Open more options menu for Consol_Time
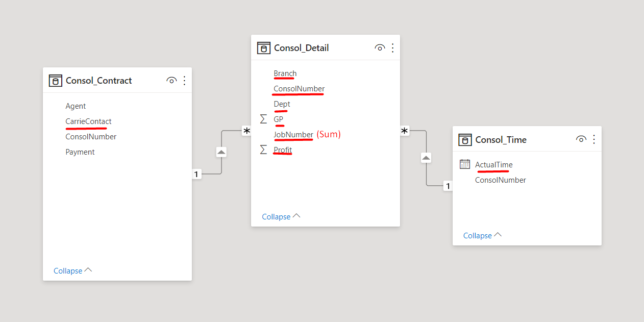644x322 pixels. (x=594, y=139)
